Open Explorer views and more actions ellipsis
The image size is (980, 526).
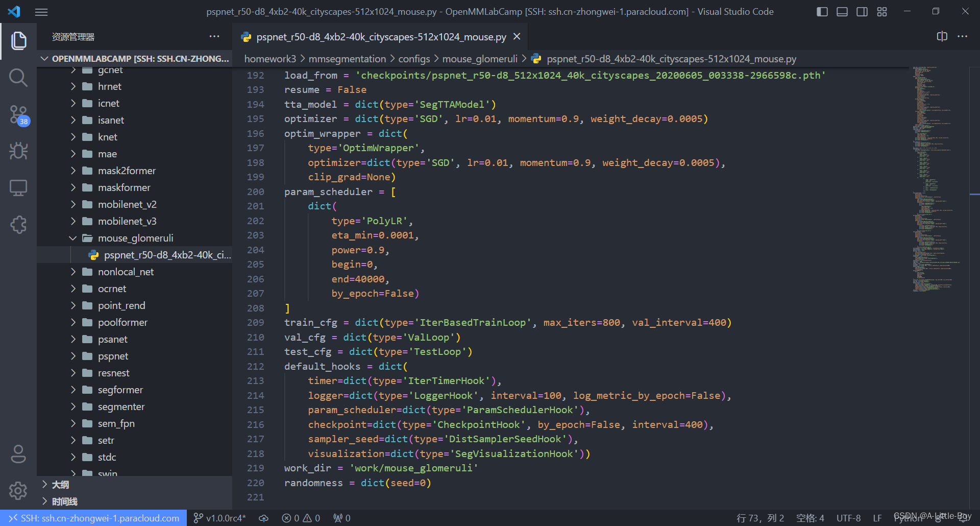[214, 36]
